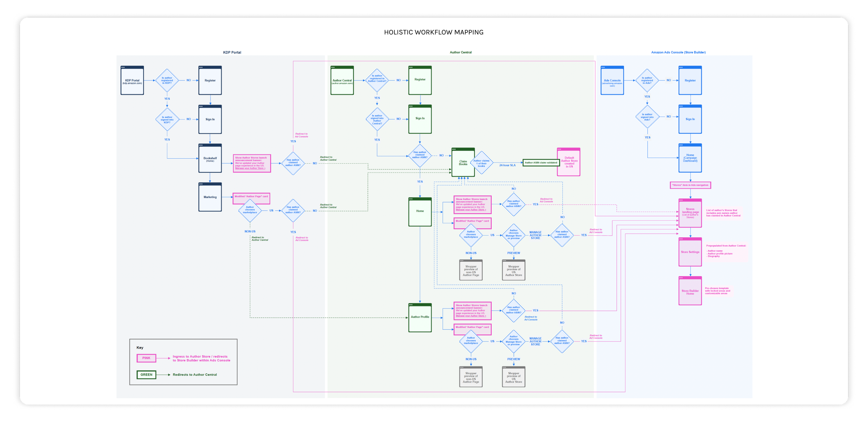Click the Author Central node

click(x=342, y=80)
